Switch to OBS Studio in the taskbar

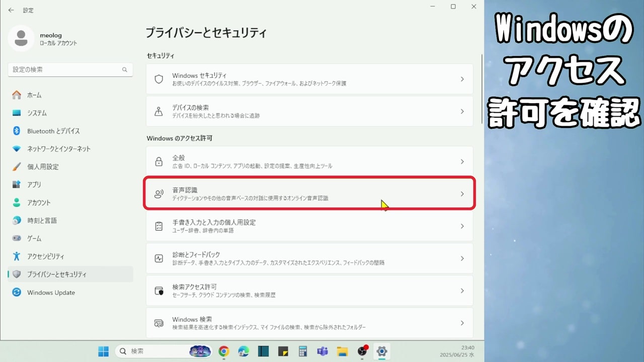coord(362,351)
